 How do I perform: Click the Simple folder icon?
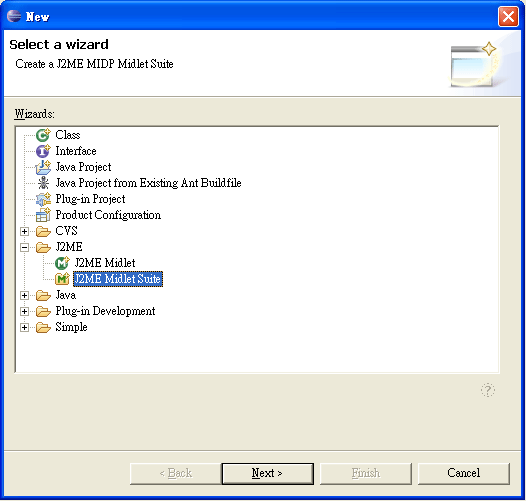click(x=43, y=327)
